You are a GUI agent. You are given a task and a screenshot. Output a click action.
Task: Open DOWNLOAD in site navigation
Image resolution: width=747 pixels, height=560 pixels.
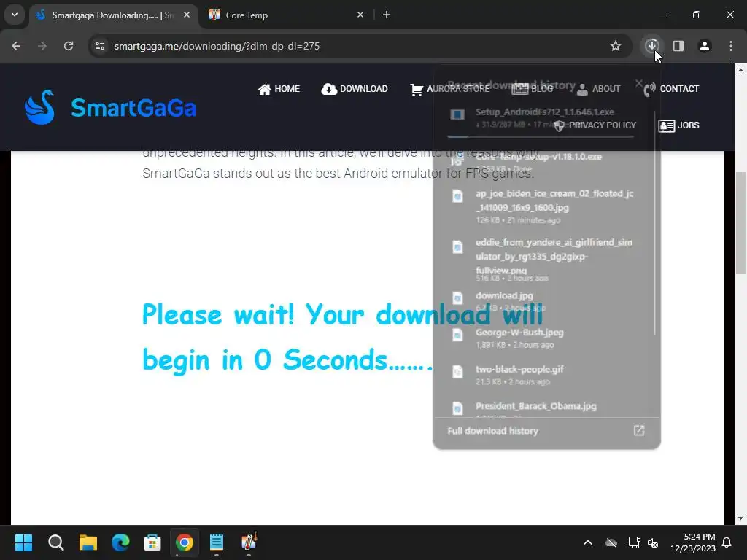point(355,88)
